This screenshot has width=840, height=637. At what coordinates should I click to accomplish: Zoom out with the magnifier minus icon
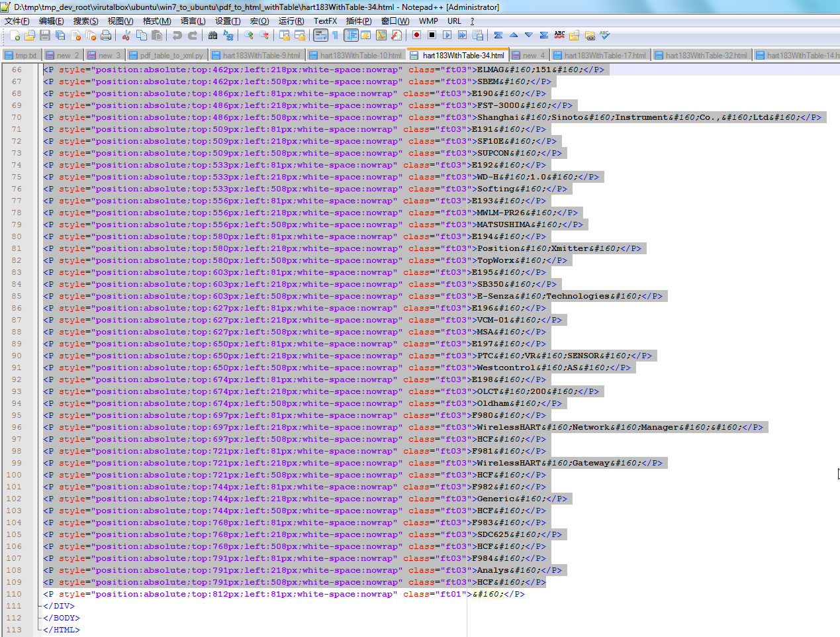coord(264,35)
